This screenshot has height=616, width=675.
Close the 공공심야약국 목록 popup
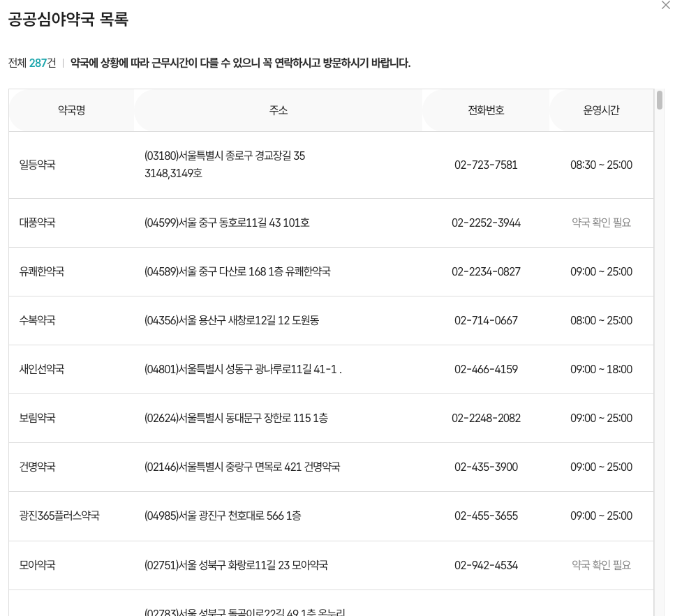(665, 5)
